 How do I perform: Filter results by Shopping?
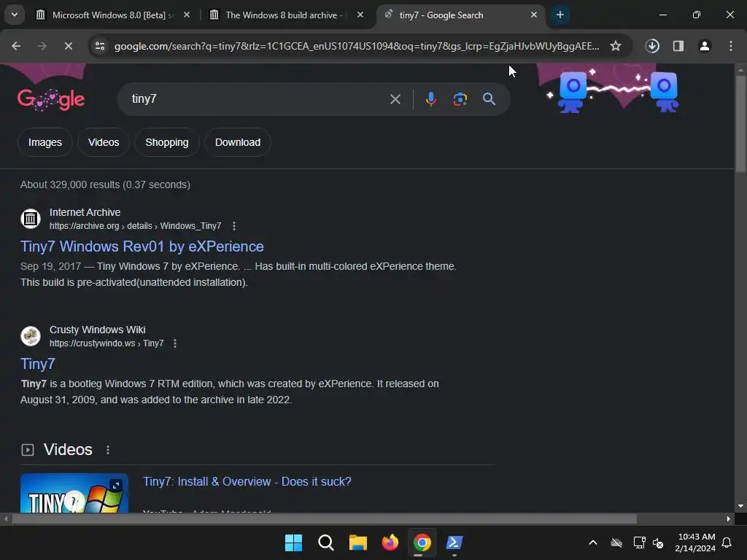click(167, 142)
